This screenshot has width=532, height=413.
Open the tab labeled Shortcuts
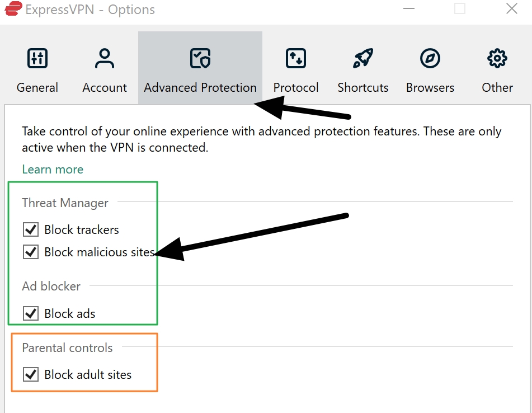[x=363, y=88]
